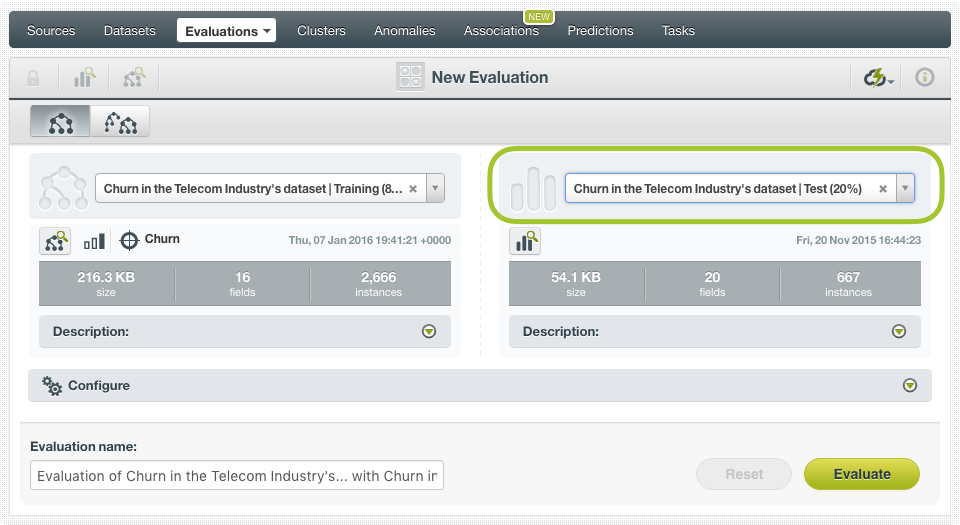Open the Test (20%) dataset dropdown arrow

[x=905, y=188]
